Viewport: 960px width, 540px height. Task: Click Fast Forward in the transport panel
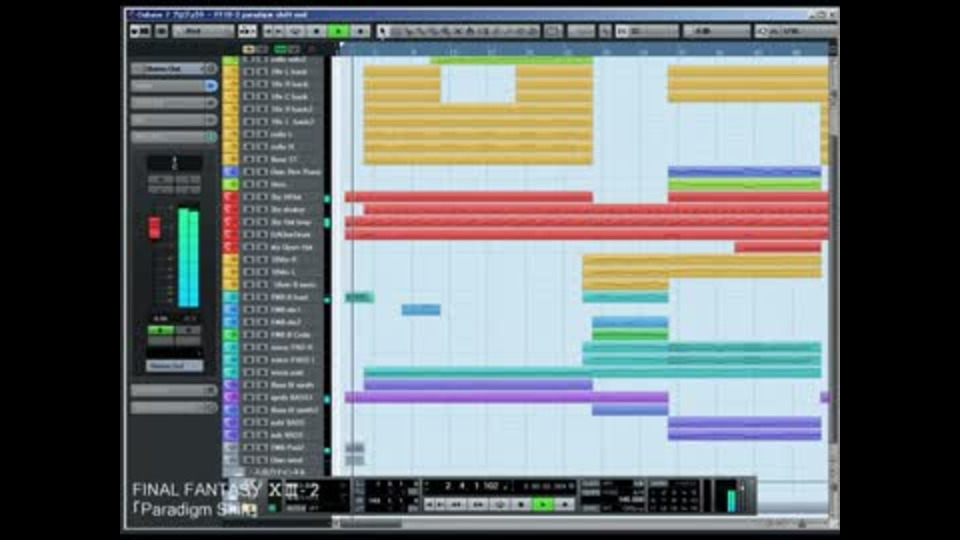tap(478, 504)
